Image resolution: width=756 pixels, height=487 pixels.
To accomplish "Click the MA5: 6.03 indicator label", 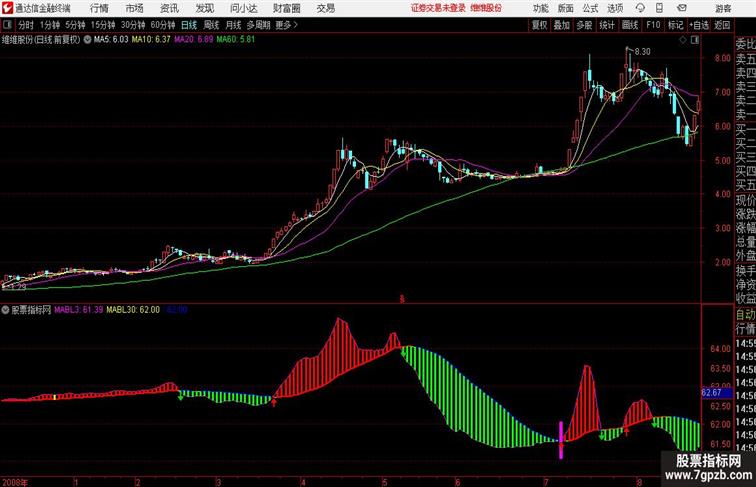I will click(111, 40).
